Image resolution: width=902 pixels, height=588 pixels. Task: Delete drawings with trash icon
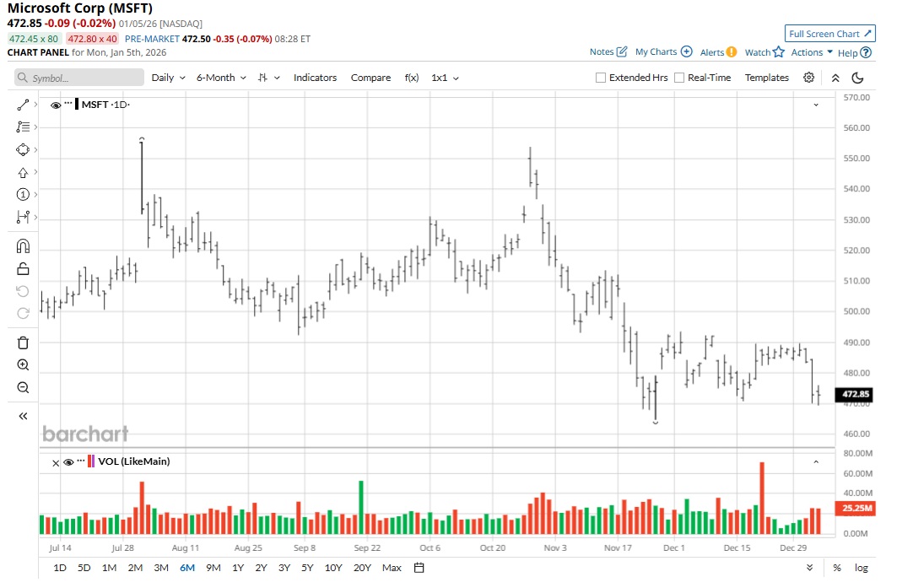pyautogui.click(x=23, y=343)
